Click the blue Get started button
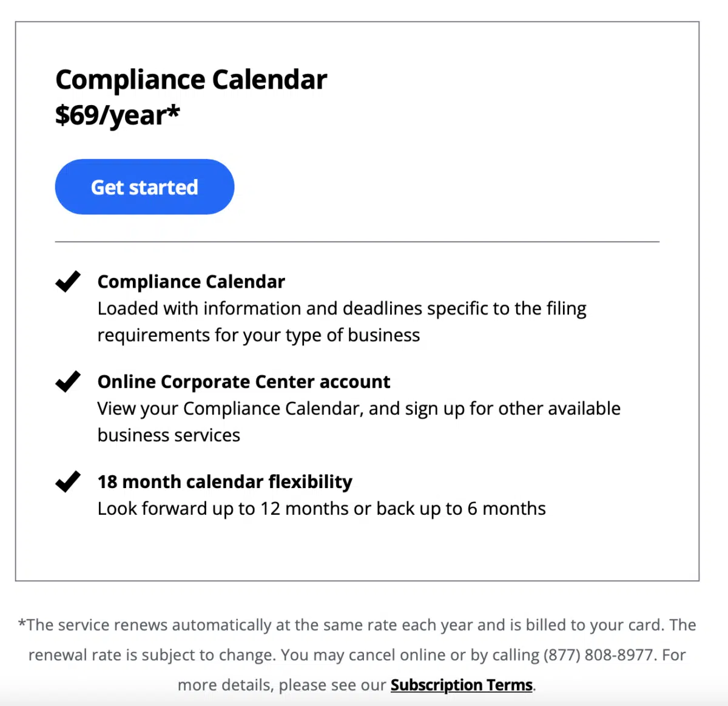 (x=144, y=187)
